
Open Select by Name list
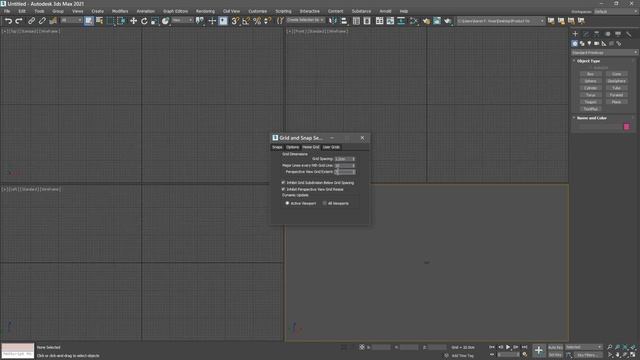tap(99, 21)
